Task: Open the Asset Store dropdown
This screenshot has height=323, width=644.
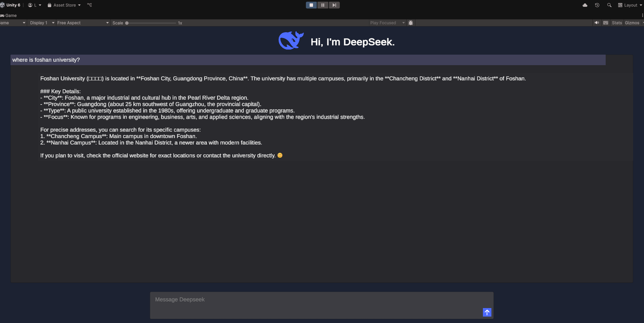Action: tap(64, 5)
